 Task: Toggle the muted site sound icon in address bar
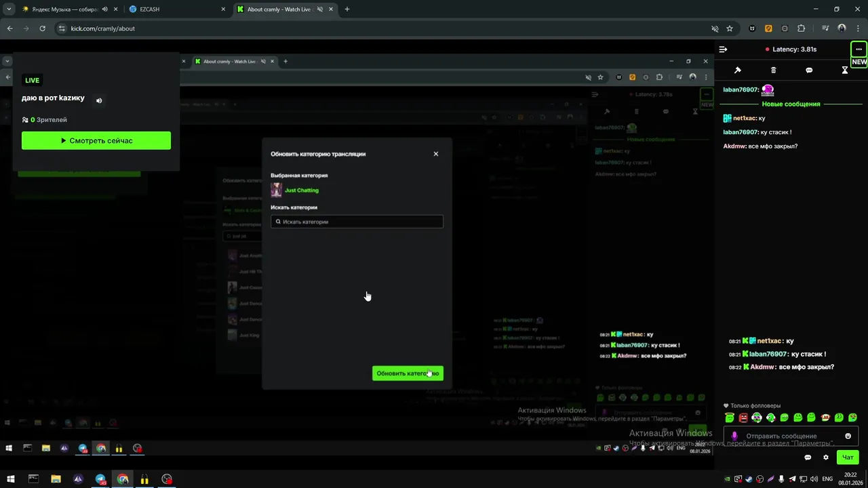click(x=715, y=28)
